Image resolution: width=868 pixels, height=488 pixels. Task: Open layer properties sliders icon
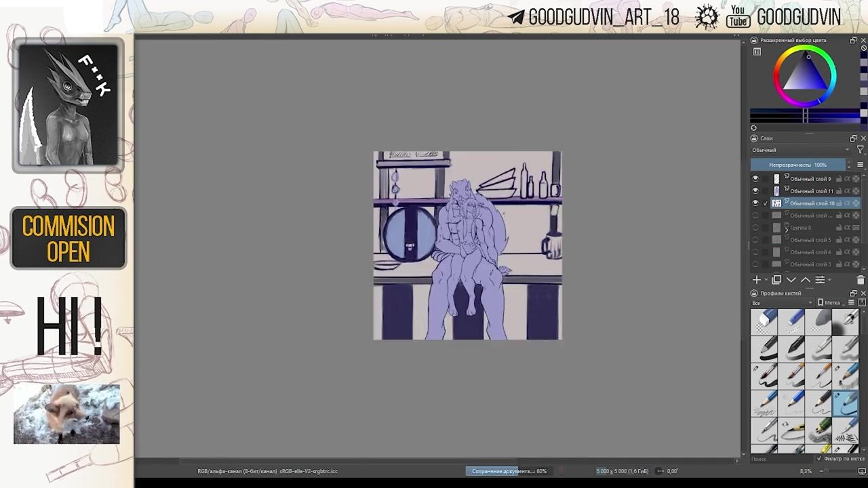[820, 280]
